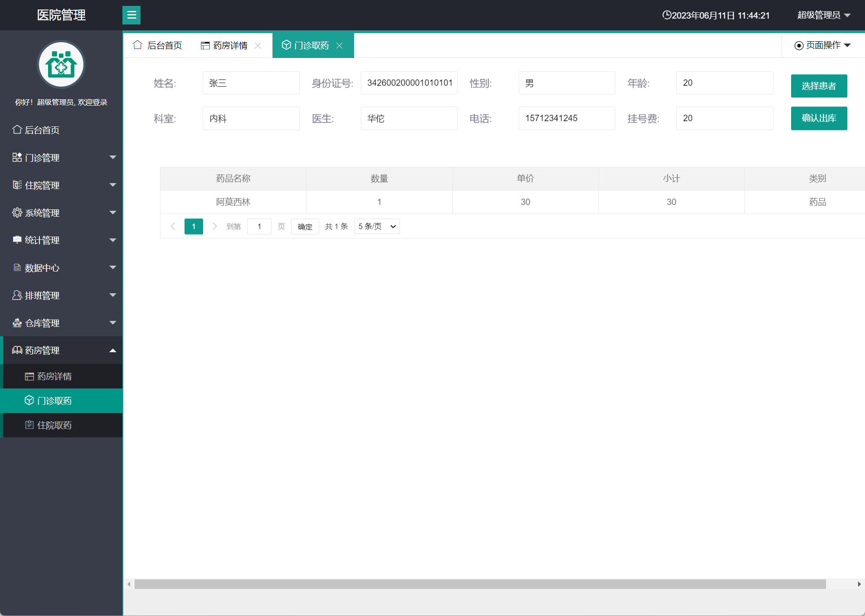This screenshot has height=616, width=865.
Task: Click the 系统管理 gear icon
Action: coord(17,213)
